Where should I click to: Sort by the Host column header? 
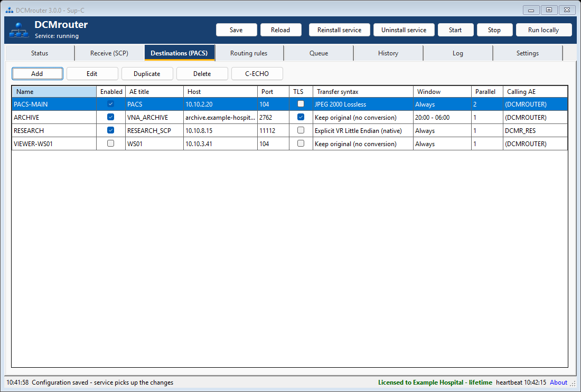click(x=220, y=91)
